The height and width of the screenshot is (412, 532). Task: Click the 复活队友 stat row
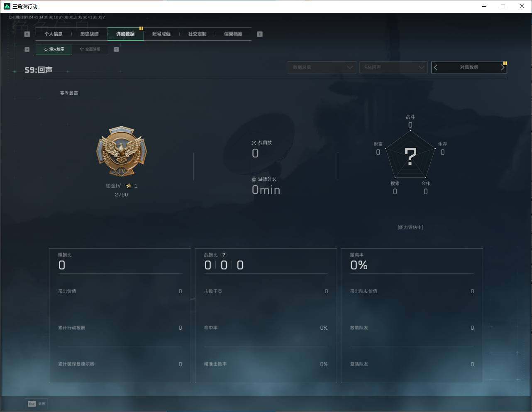click(x=412, y=364)
